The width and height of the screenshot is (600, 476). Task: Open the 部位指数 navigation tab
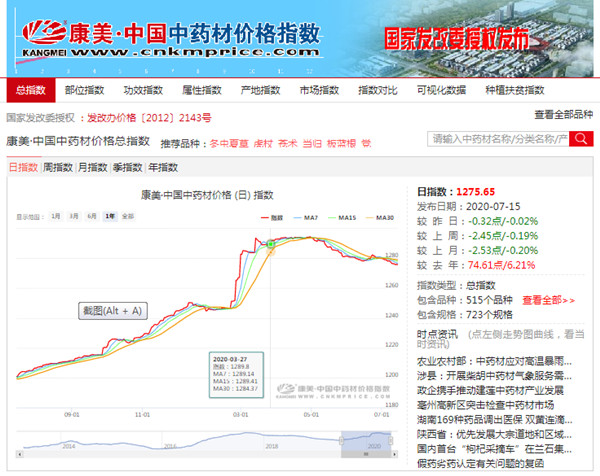85,90
